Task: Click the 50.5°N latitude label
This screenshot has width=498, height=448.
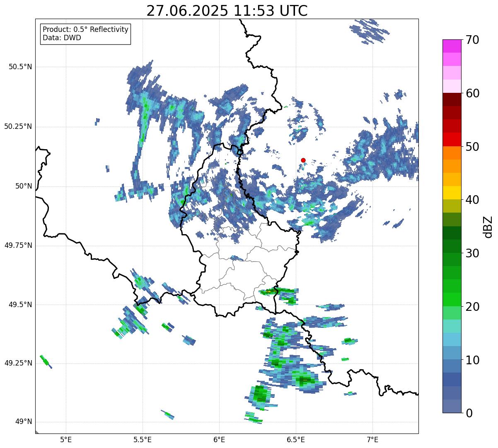Action: click(x=20, y=67)
